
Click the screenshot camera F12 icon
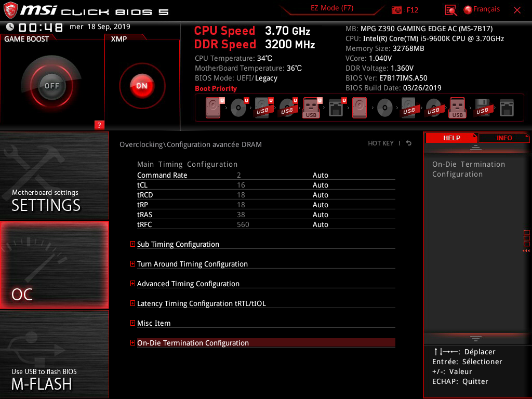coord(396,10)
